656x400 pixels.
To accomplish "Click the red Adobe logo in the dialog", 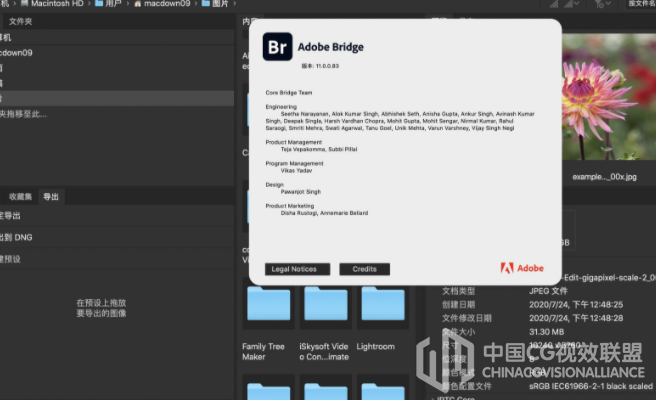I will (x=522, y=268).
